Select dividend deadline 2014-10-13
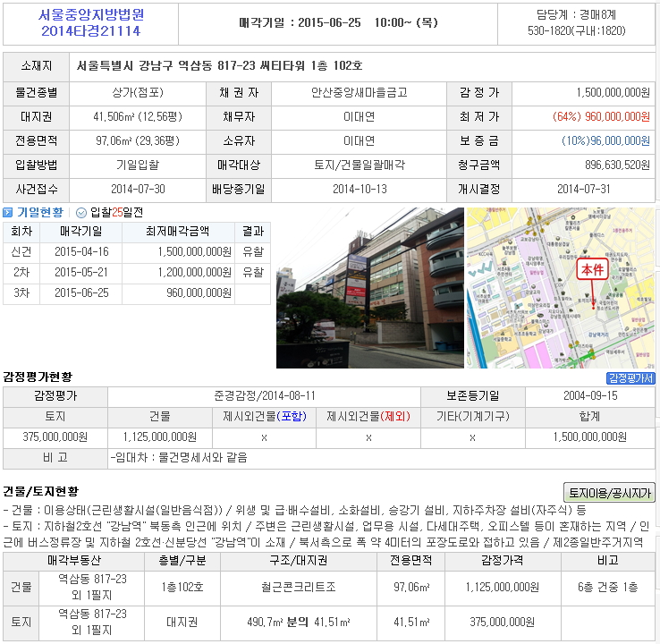The height and width of the screenshot is (644, 660). [x=359, y=190]
